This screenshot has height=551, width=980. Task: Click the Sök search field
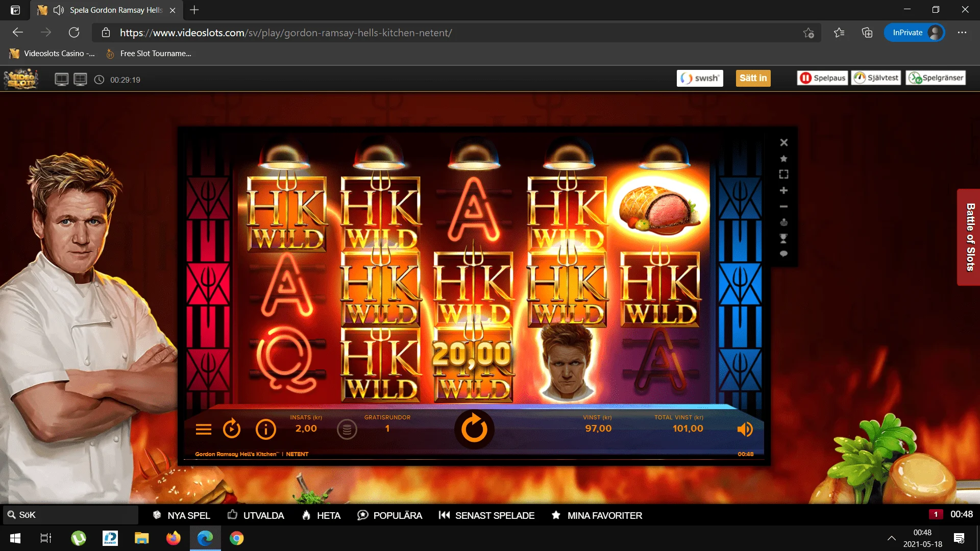(70, 515)
